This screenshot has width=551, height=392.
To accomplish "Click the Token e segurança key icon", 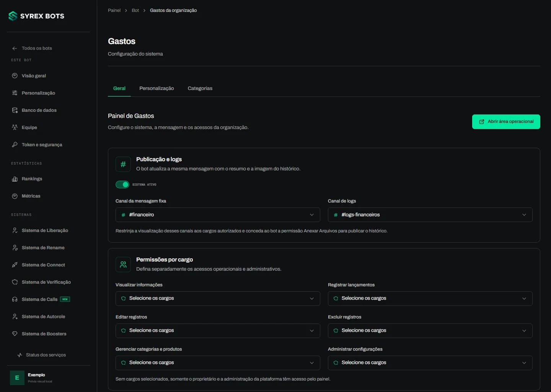I will 15,145.
